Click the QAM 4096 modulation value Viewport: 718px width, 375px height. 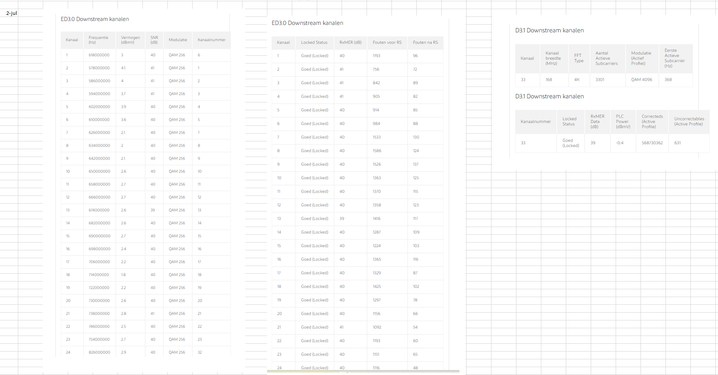coord(642,80)
